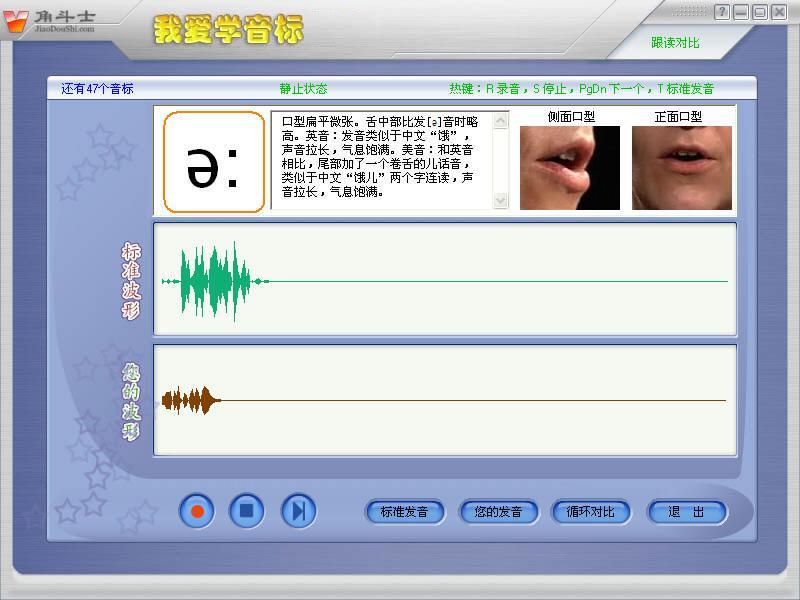Maximize the application window
Screen dimensions: 800x600
pyautogui.click(x=760, y=13)
